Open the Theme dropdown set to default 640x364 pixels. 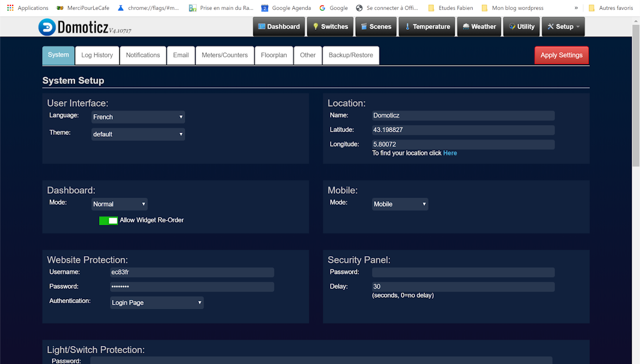tap(138, 134)
